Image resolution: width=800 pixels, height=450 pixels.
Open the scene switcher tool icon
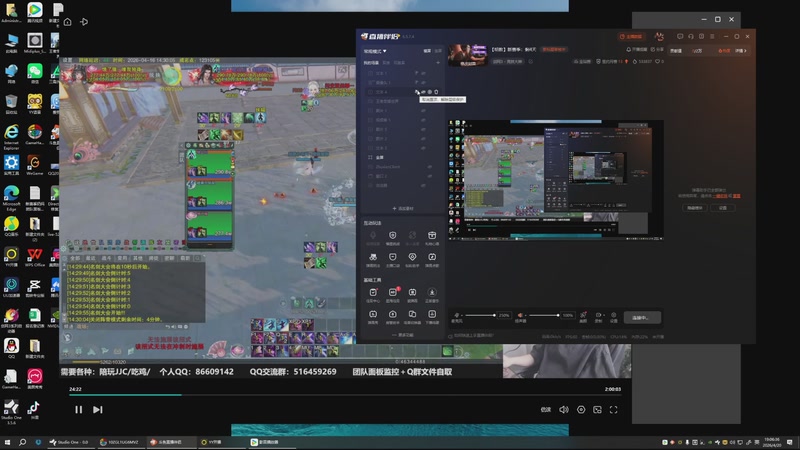412,314
